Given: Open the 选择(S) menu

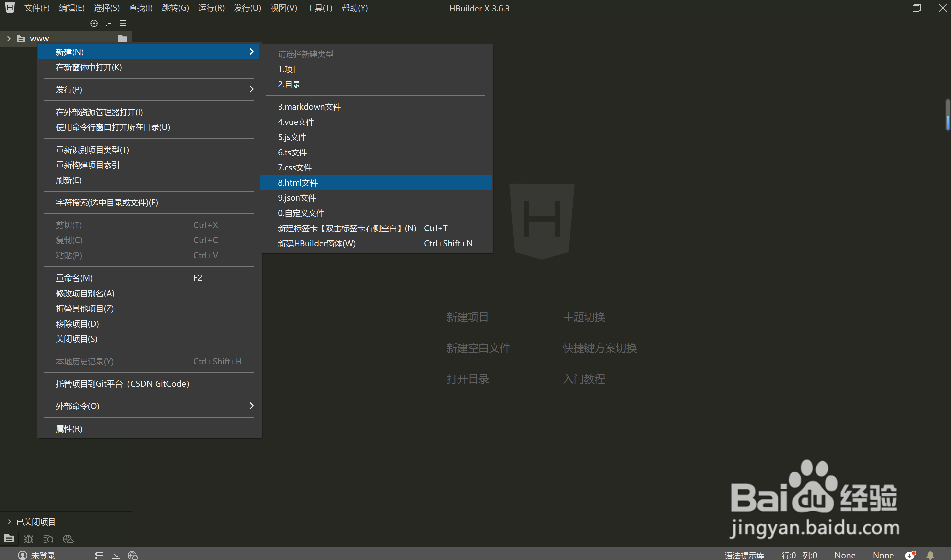Looking at the screenshot, I should pyautogui.click(x=107, y=8).
